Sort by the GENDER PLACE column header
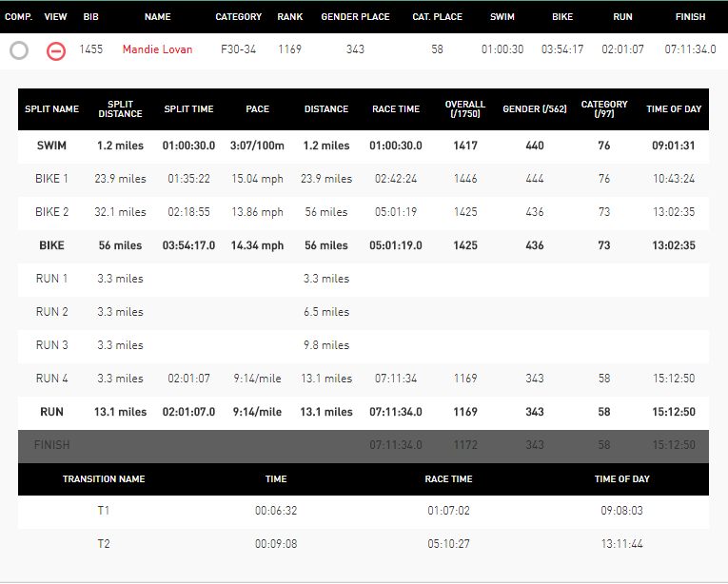 pos(355,17)
